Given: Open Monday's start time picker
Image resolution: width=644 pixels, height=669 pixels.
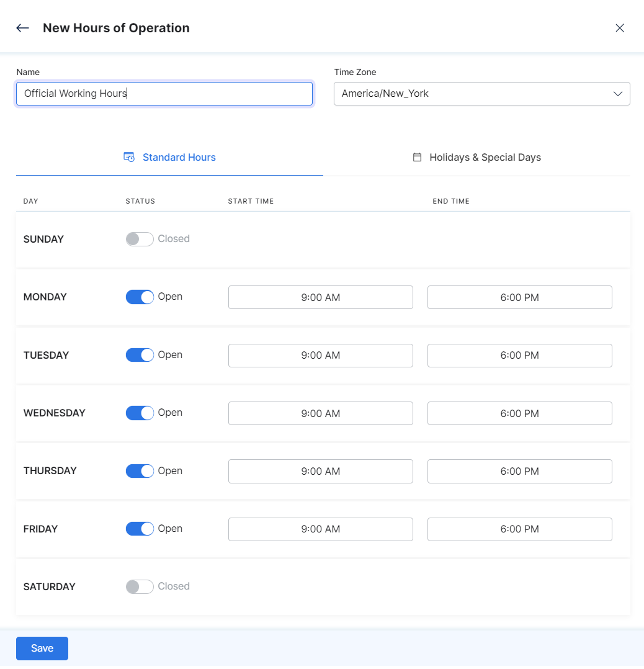Looking at the screenshot, I should (x=320, y=297).
